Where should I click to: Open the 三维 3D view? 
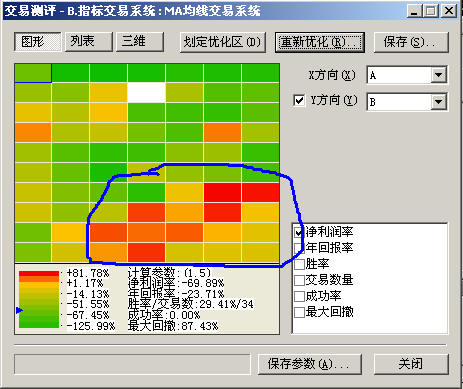click(x=140, y=42)
